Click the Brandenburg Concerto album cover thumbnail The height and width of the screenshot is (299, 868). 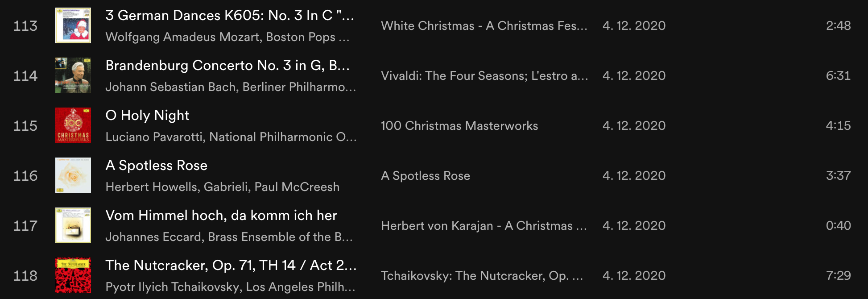pyautogui.click(x=73, y=75)
